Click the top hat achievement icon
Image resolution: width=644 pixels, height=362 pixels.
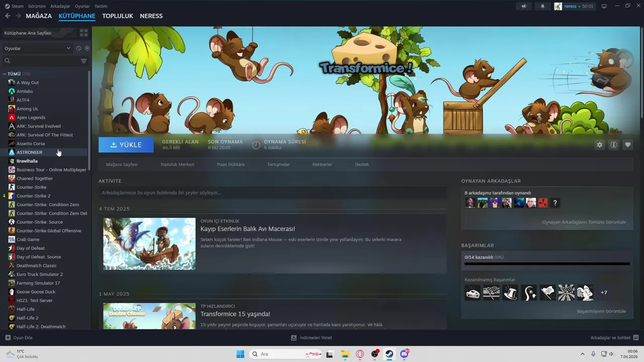pos(510,293)
